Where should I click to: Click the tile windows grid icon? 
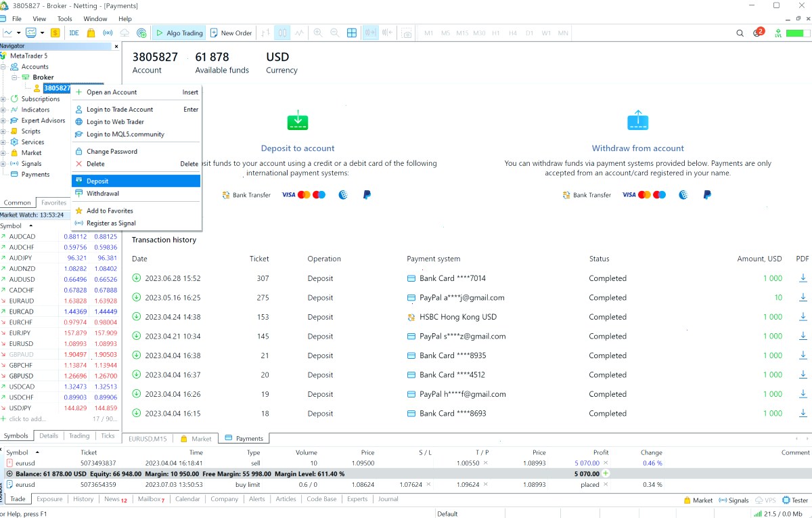pos(352,33)
